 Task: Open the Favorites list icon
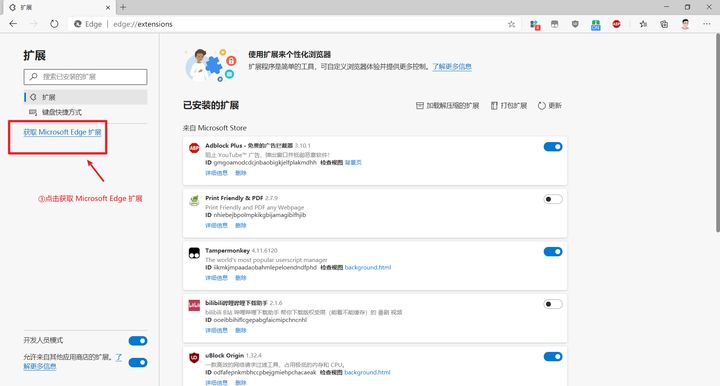pyautogui.click(x=643, y=24)
